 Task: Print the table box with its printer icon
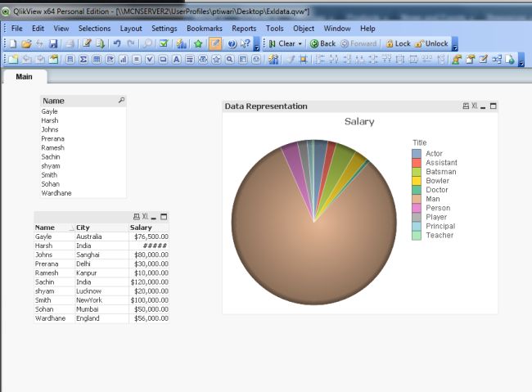pos(137,217)
